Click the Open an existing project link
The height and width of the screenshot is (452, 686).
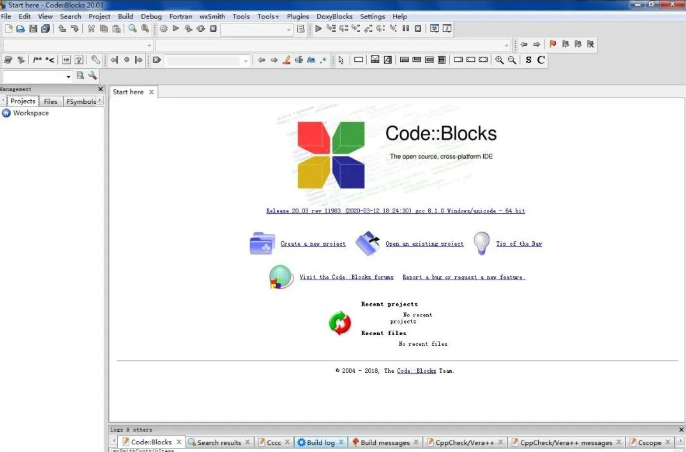point(424,244)
